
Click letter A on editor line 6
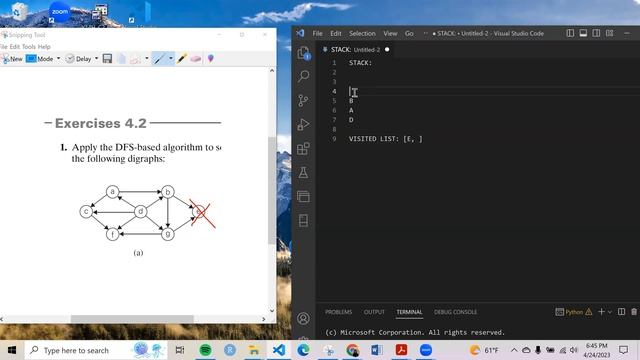351,110
